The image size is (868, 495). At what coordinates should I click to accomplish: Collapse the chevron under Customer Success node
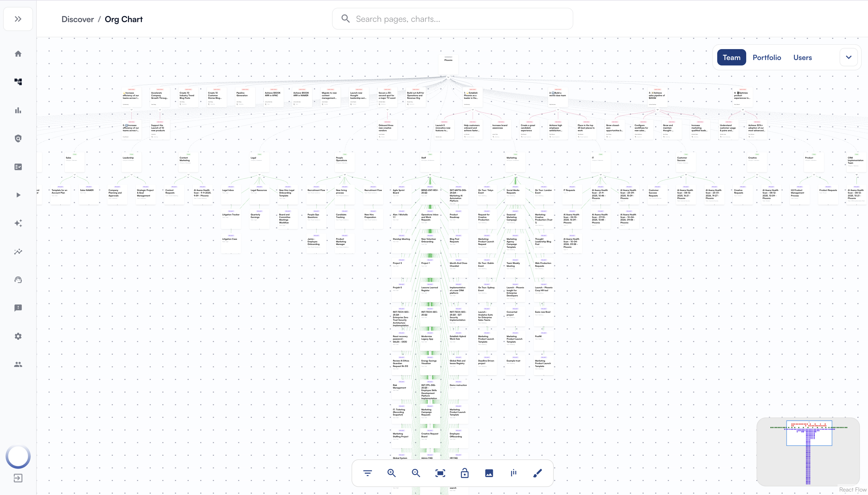click(x=686, y=175)
